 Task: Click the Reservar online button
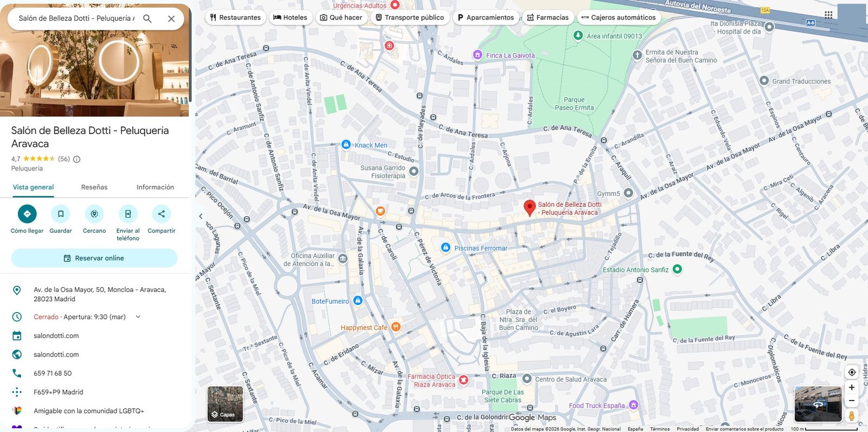(94, 258)
